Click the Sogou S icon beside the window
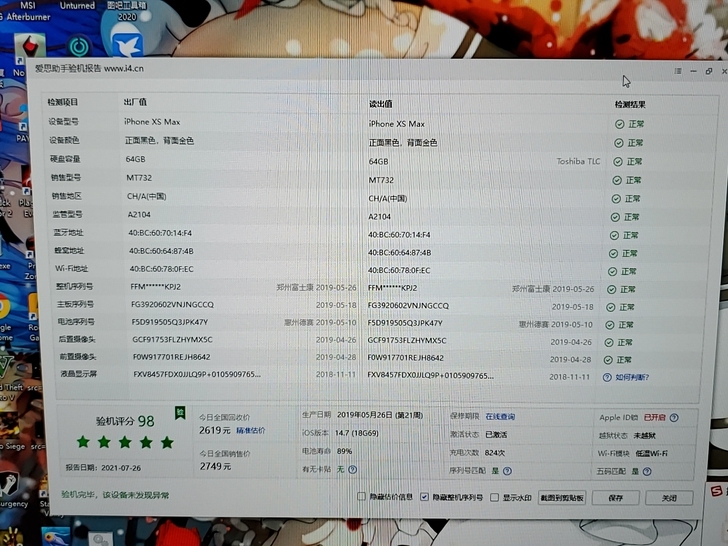Screen dimensions: 728x546 tap(717, 491)
